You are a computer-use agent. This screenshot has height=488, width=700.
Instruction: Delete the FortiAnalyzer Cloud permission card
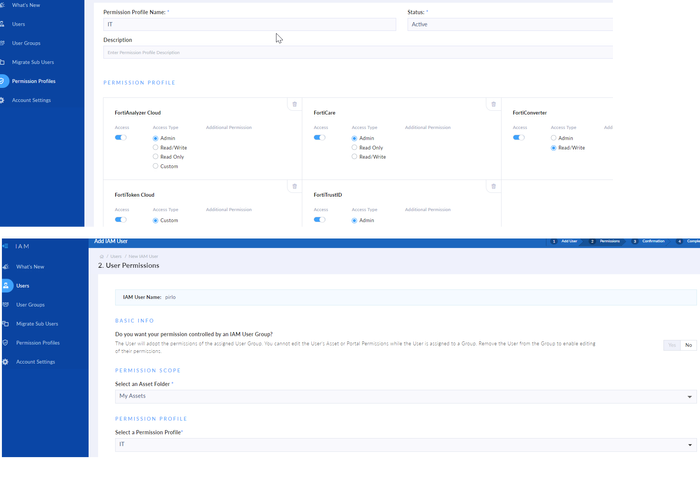tap(295, 104)
